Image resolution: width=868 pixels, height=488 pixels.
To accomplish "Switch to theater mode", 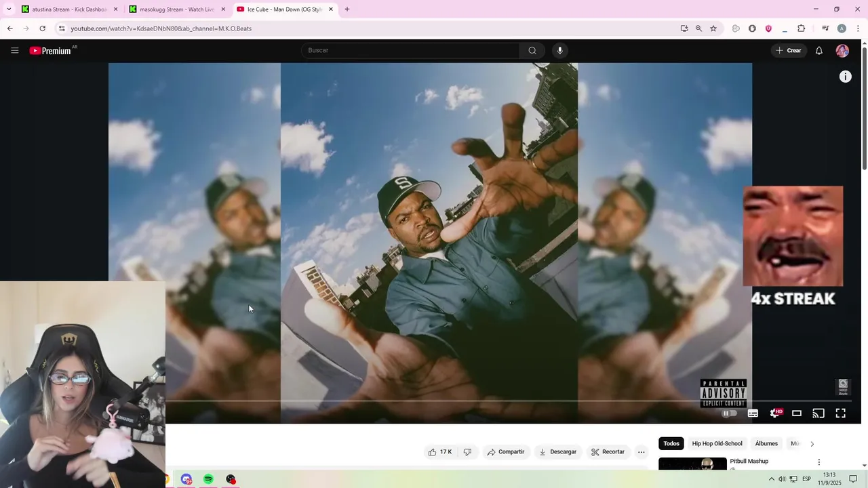I will 797,413.
